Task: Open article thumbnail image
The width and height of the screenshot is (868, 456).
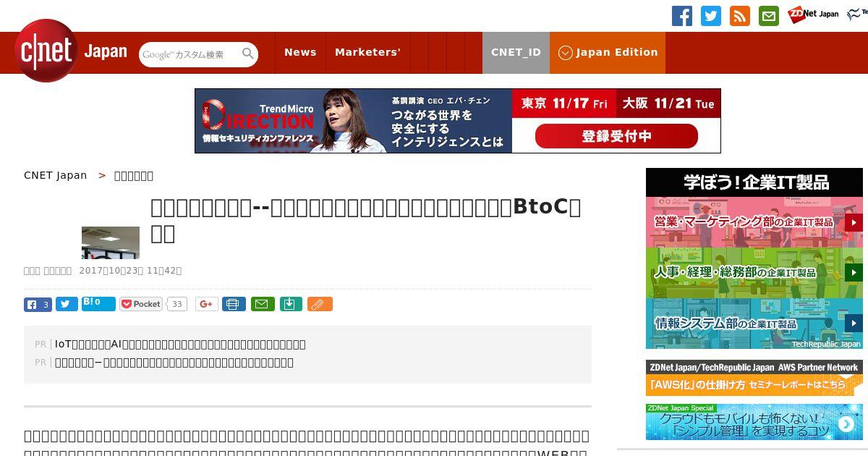Action: pyautogui.click(x=111, y=242)
